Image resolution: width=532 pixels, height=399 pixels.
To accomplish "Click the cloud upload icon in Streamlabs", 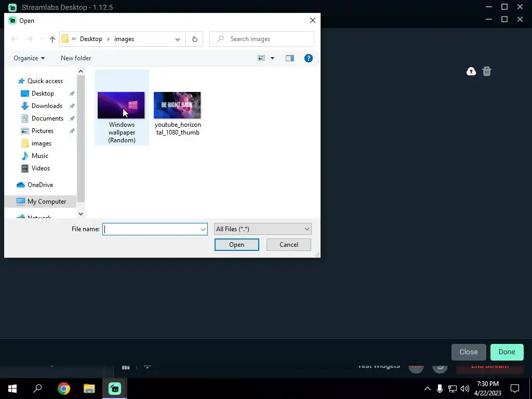I will [471, 71].
